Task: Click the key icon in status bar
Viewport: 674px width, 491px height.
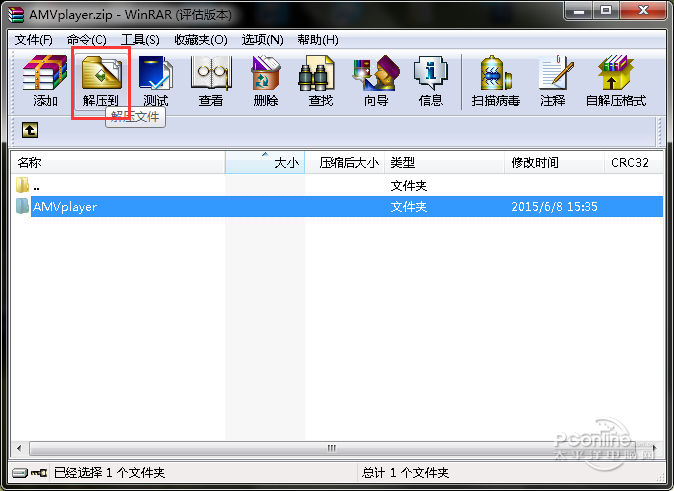Action: tap(39, 473)
